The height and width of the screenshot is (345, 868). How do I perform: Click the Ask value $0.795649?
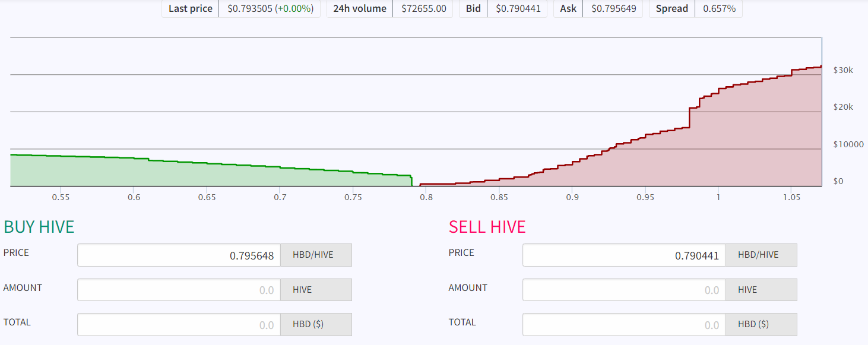point(614,9)
